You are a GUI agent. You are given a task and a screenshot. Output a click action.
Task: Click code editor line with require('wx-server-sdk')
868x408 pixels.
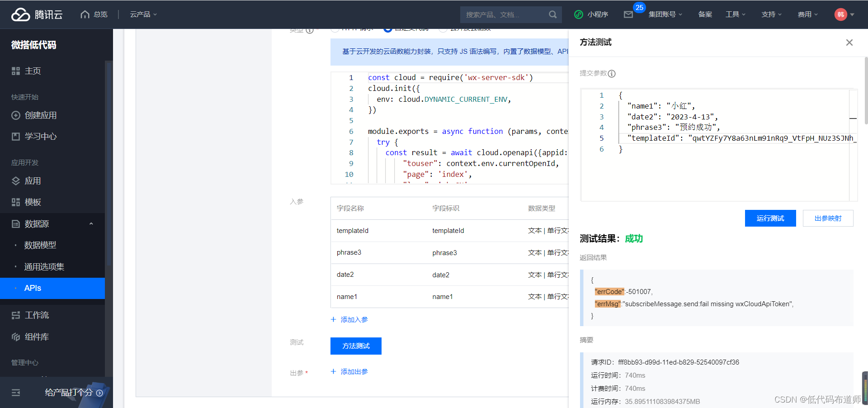[x=450, y=78]
